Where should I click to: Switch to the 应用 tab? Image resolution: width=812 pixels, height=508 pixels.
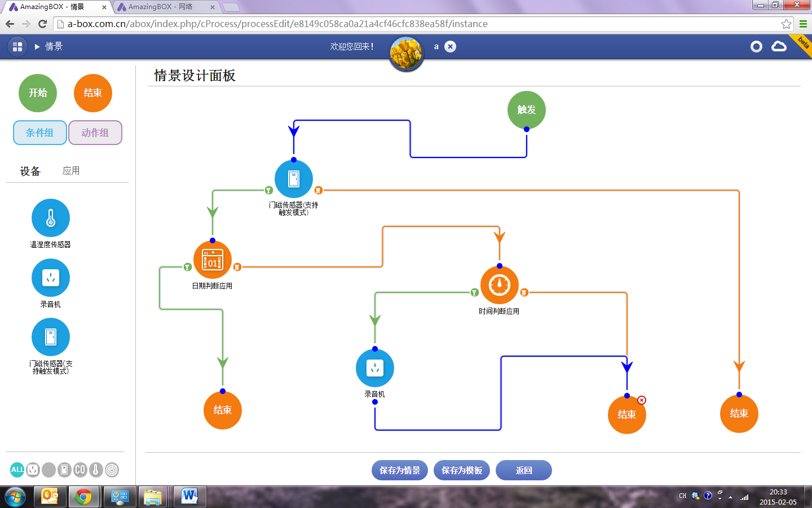point(71,170)
